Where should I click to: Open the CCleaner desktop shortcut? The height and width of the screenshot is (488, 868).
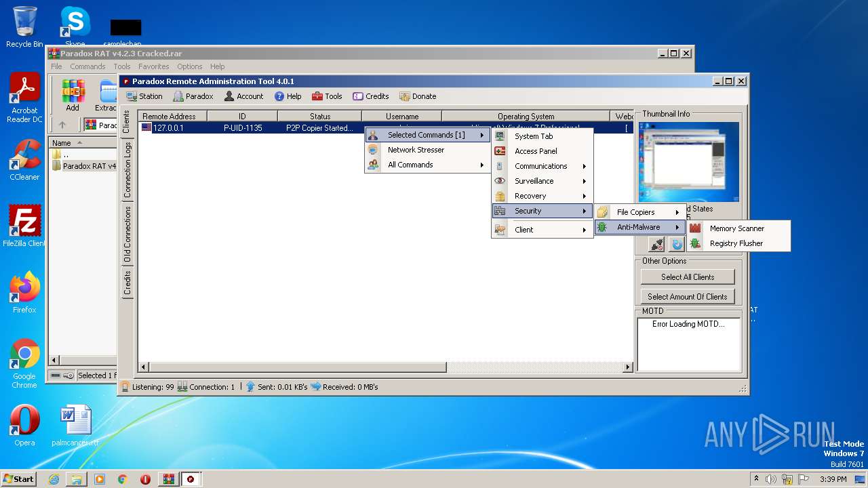[x=24, y=160]
